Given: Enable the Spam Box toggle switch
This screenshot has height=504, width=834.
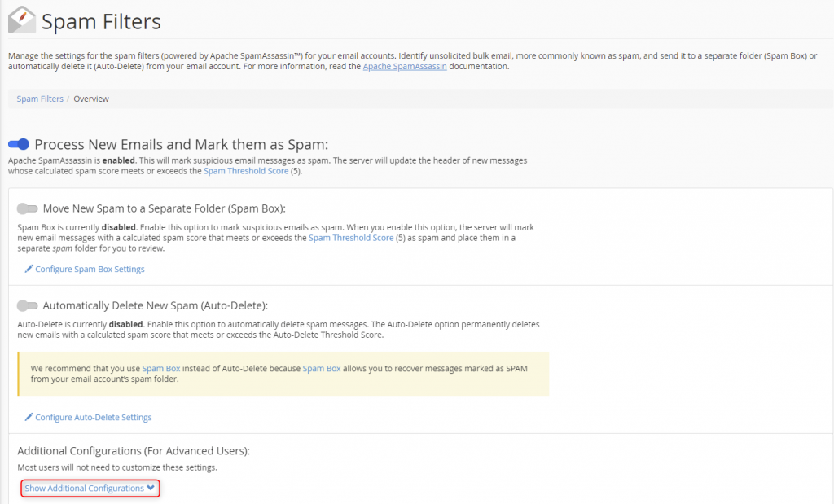Looking at the screenshot, I should (x=28, y=208).
